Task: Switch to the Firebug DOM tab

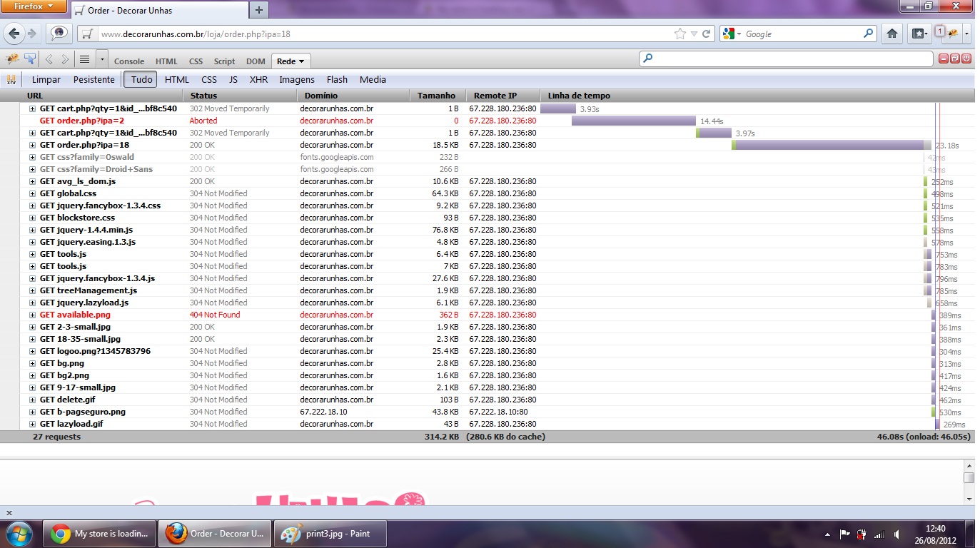Action: point(256,61)
